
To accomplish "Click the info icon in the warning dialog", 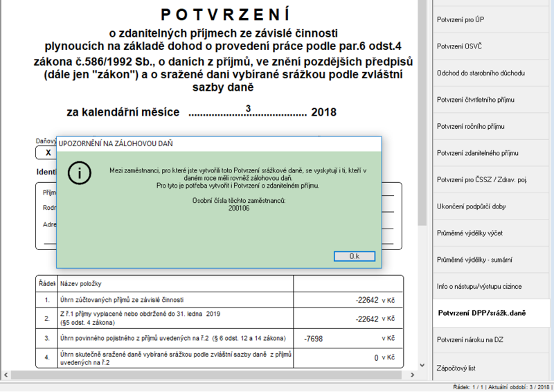I will (x=80, y=173).
